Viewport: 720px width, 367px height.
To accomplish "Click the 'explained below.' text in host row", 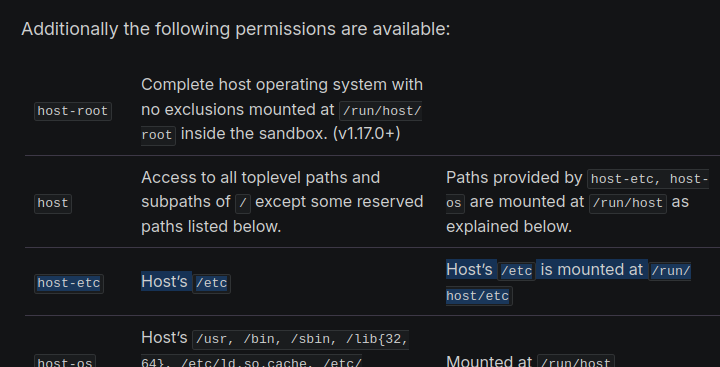I will tap(509, 226).
